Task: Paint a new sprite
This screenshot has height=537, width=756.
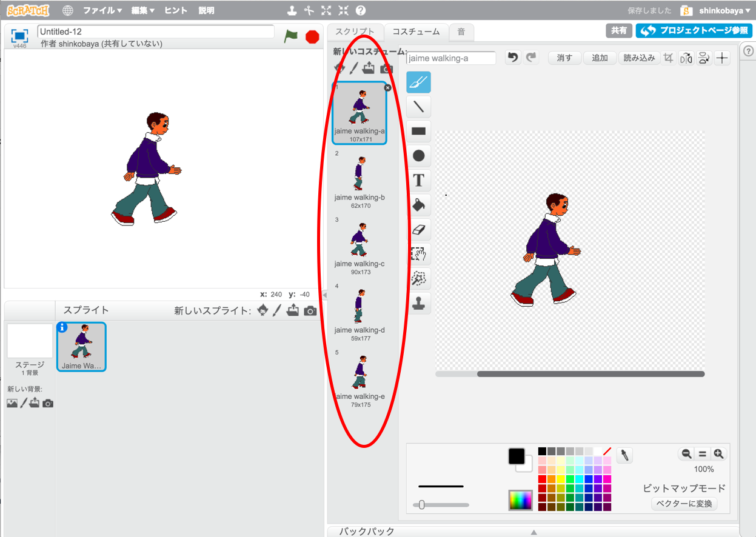Action: point(277,310)
